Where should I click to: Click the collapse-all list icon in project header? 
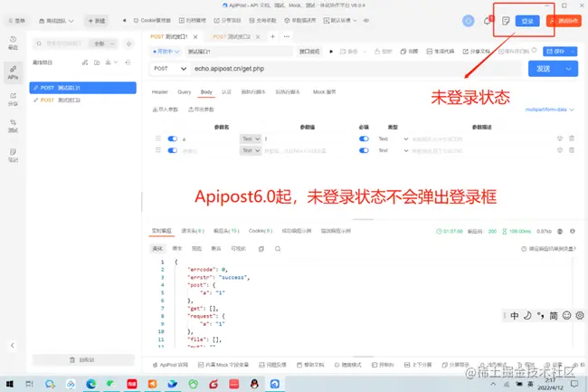click(128, 62)
